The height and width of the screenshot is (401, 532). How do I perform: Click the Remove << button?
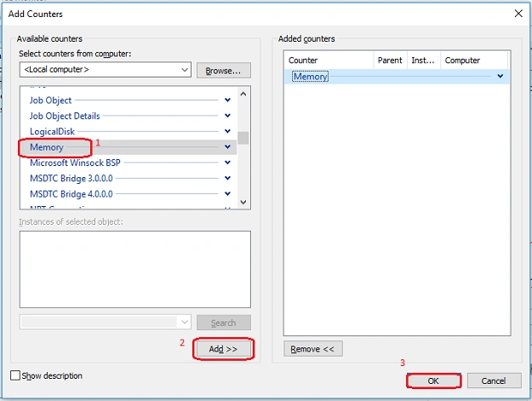(313, 349)
